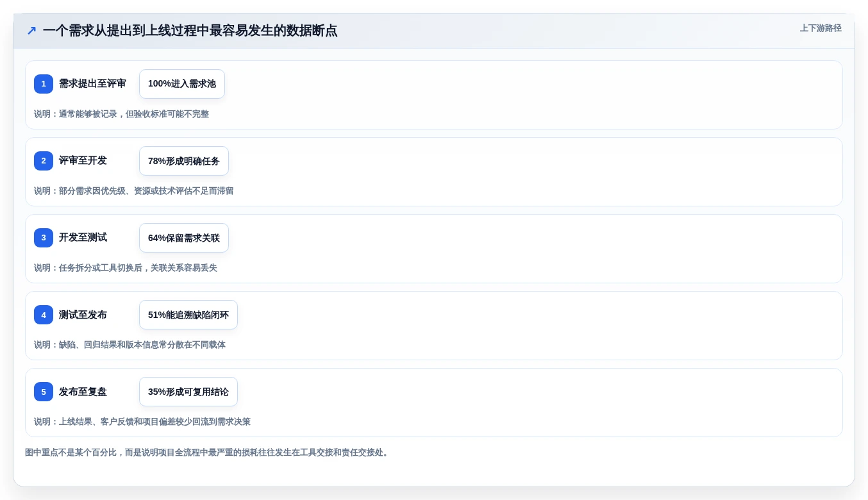Select the 100%进入需求池 pill
The width and height of the screenshot is (868, 500).
(x=182, y=84)
